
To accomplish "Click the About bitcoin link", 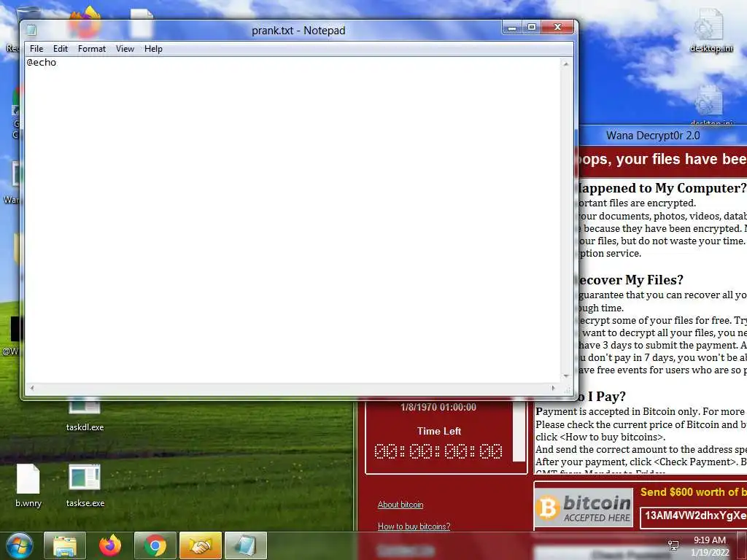I will 400,505.
